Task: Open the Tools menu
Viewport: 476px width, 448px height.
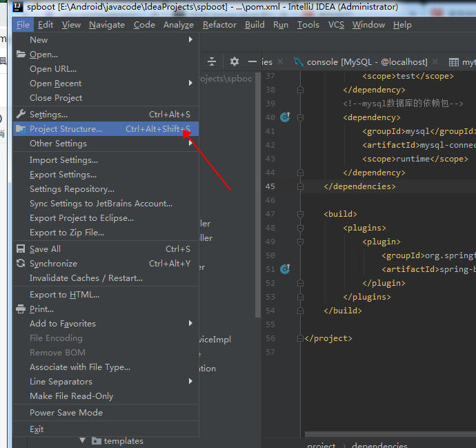Action: (x=308, y=25)
